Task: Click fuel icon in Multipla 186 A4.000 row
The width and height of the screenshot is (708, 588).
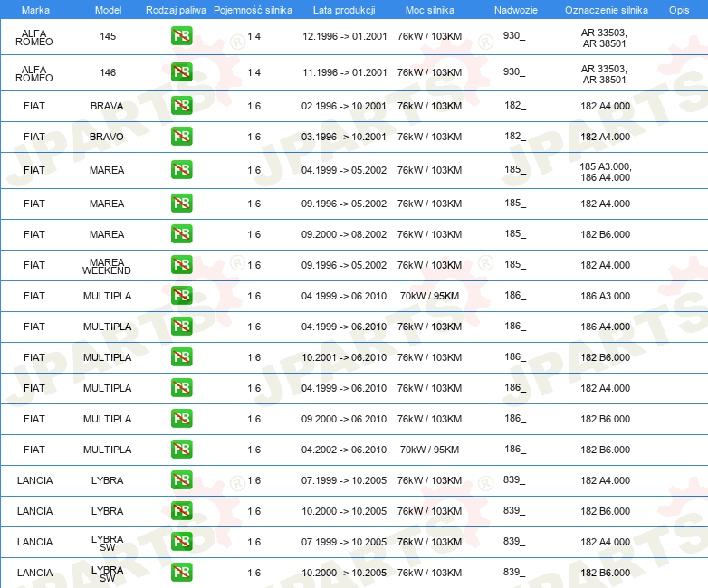Action: point(181,327)
